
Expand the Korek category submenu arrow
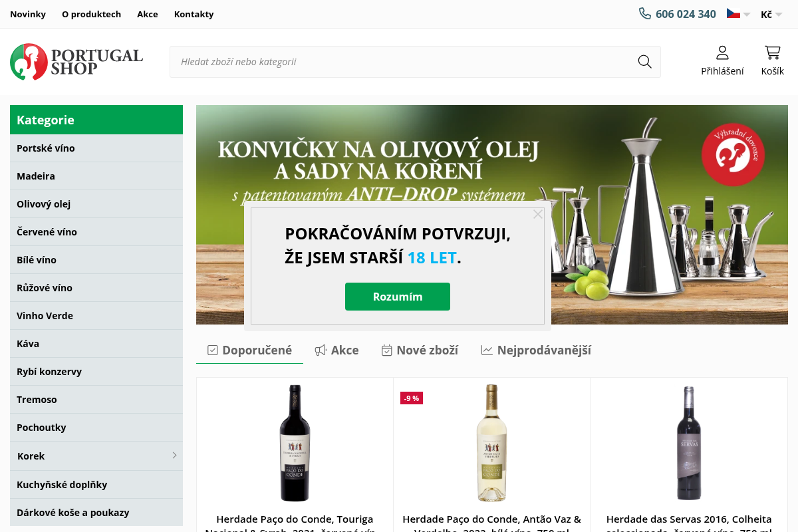tap(174, 456)
